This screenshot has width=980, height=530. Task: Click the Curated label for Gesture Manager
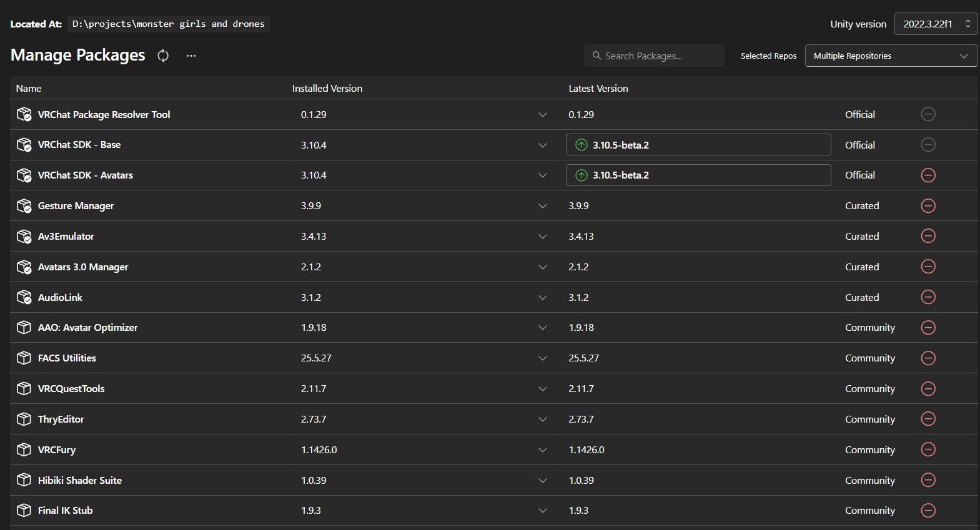point(862,206)
